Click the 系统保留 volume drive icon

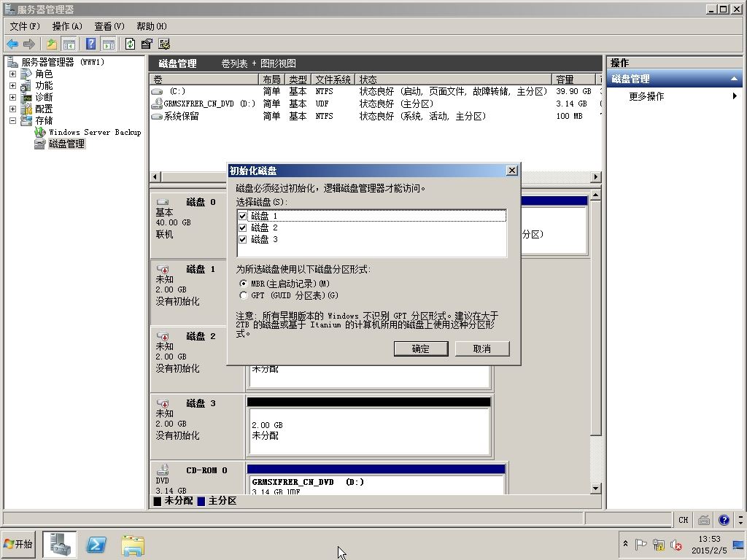point(157,116)
